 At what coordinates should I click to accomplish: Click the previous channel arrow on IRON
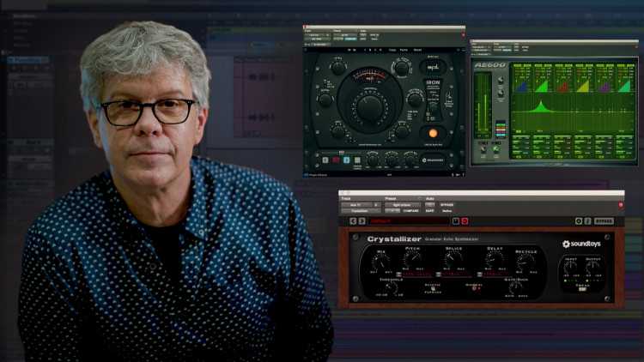[325, 160]
